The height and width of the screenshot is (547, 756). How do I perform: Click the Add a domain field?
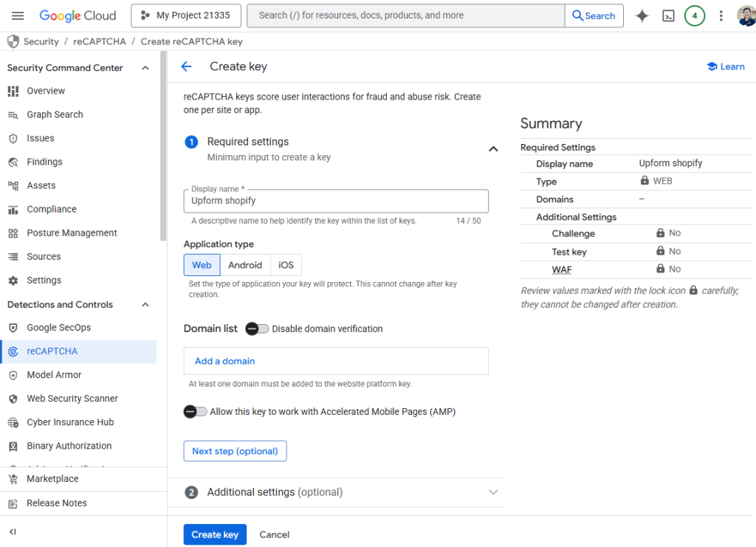pos(336,361)
